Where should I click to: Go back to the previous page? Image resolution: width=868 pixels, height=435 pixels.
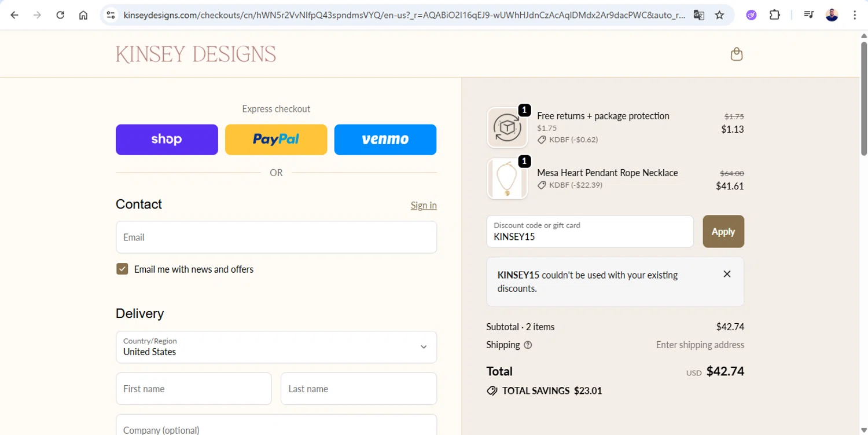click(x=14, y=15)
